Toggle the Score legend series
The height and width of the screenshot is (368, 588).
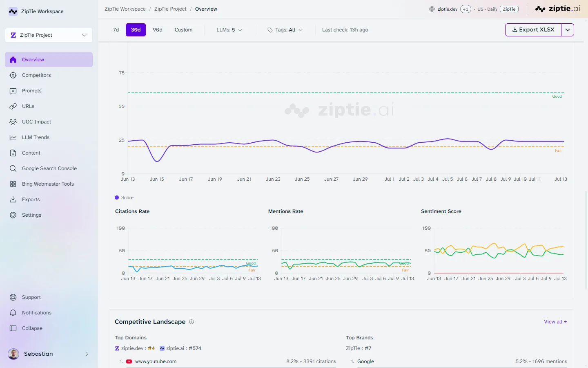124,197
